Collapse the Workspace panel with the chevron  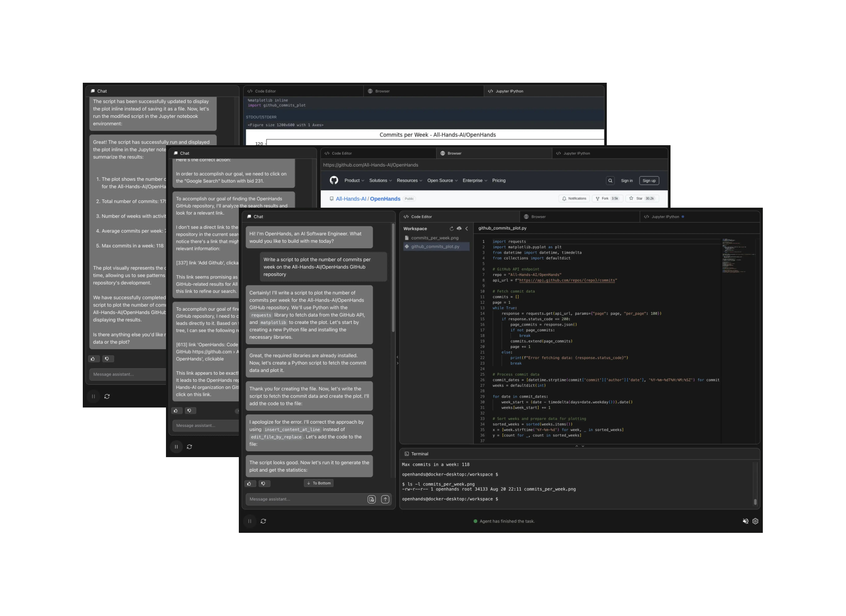click(466, 228)
